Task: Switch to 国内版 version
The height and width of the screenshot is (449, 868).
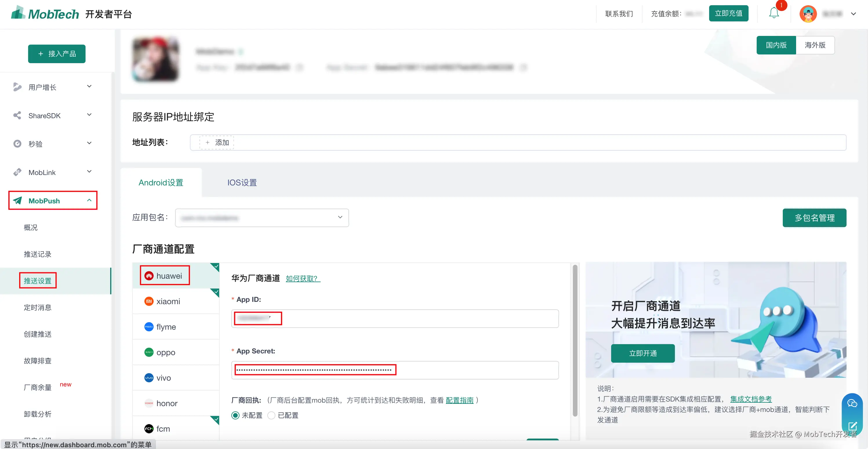Action: click(x=776, y=45)
